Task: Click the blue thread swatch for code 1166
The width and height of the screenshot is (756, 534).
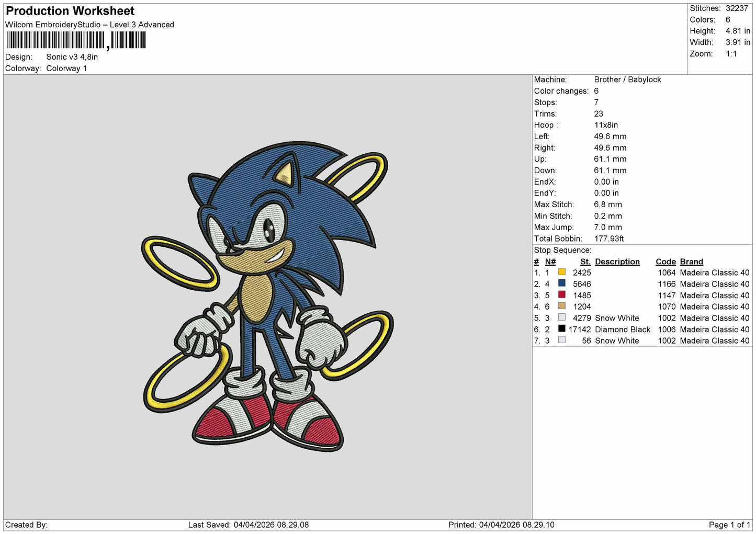Action: (x=561, y=283)
